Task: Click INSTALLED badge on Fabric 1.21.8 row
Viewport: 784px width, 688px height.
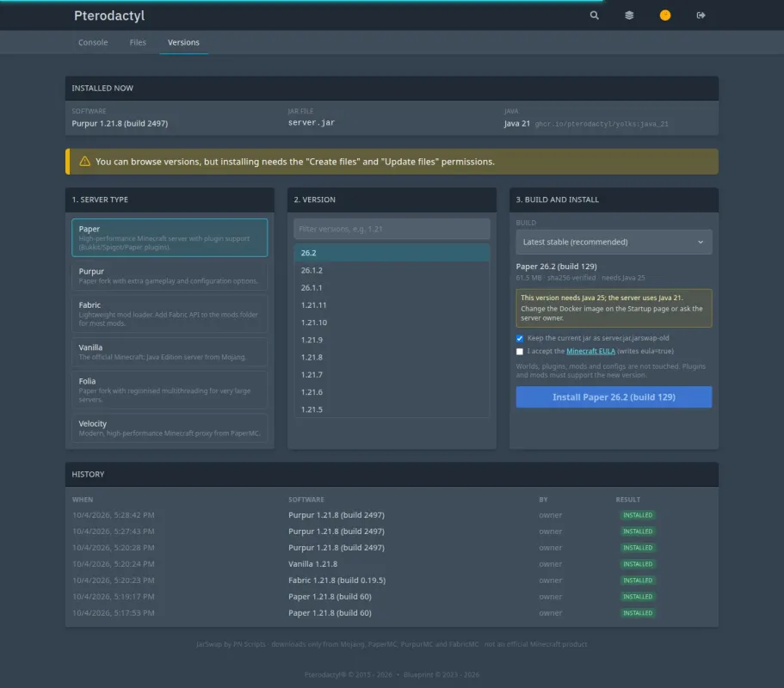Action: click(x=638, y=580)
